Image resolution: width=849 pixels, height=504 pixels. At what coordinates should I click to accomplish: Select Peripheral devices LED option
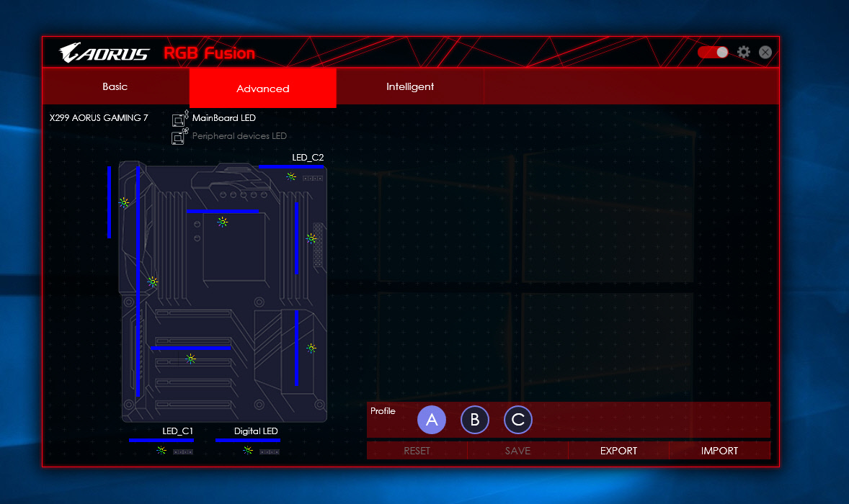pos(239,136)
